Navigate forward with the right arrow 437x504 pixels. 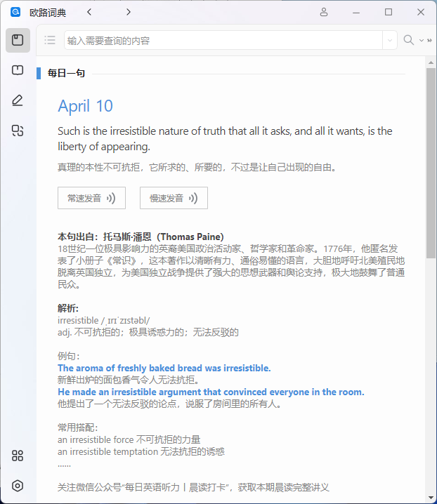click(128, 12)
